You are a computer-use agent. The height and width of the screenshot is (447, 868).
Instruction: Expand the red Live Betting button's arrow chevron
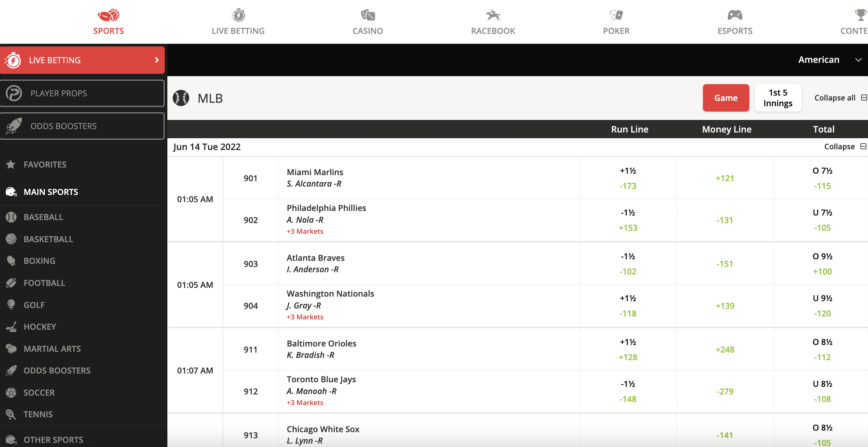click(x=156, y=60)
